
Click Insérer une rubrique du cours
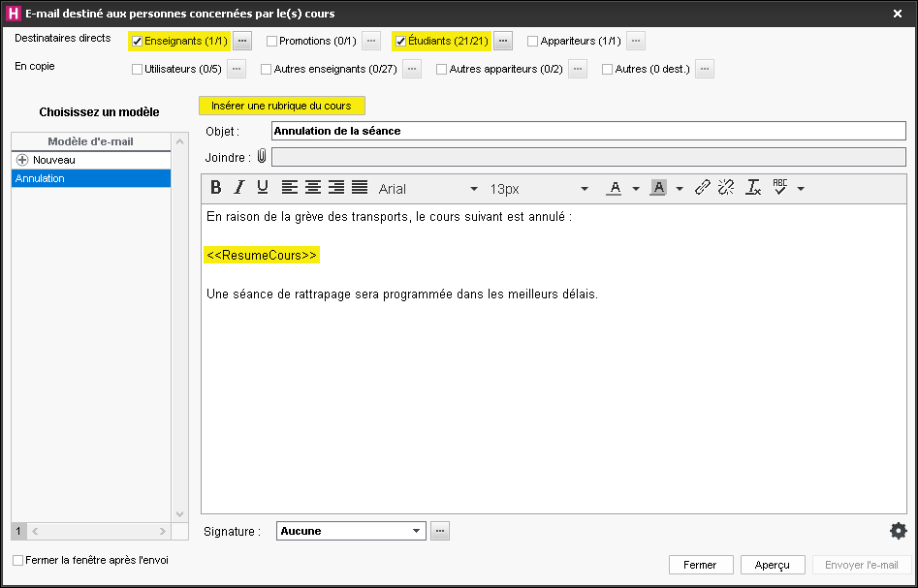(x=282, y=106)
